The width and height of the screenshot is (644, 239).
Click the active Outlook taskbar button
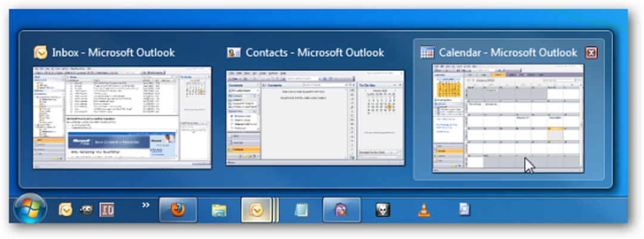pos(256,210)
